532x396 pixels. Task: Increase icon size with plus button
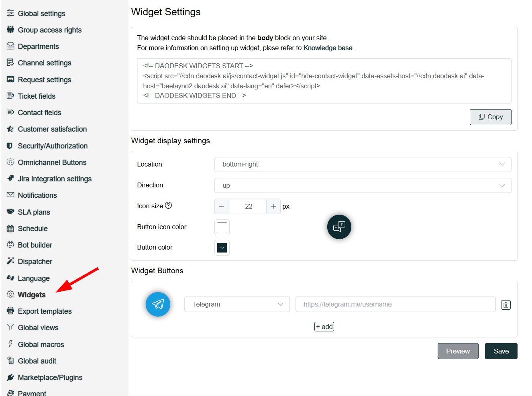[x=273, y=206]
